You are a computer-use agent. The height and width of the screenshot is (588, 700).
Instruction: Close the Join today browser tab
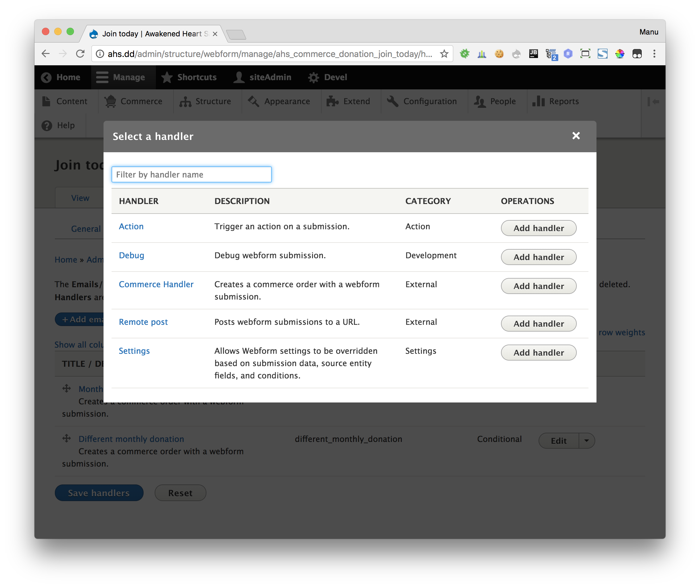(x=215, y=34)
